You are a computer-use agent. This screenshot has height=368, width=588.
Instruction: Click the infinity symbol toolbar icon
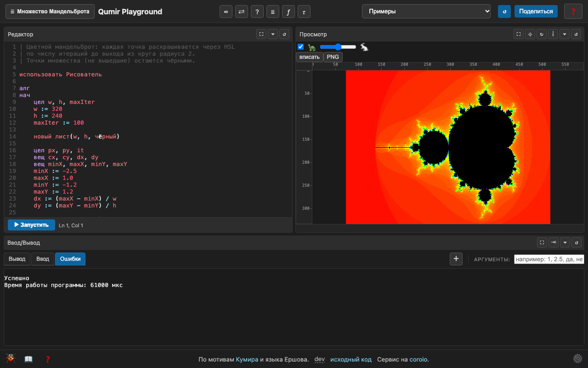click(226, 11)
